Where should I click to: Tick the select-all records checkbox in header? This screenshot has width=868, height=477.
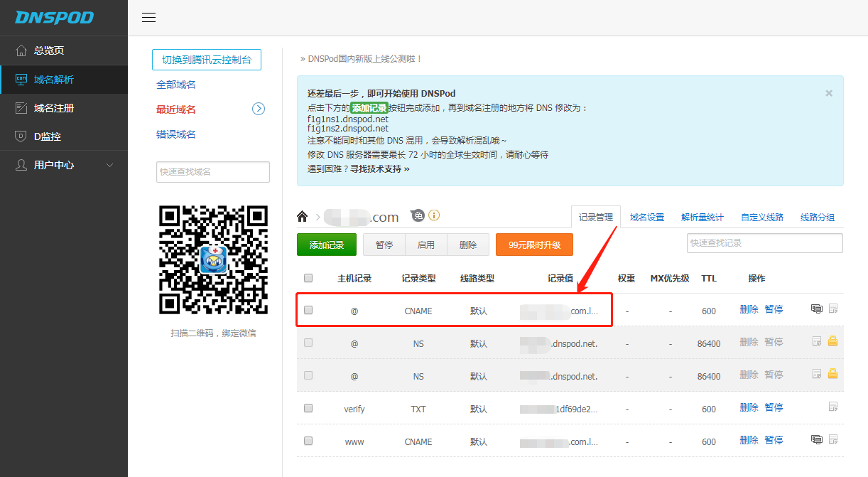point(308,278)
